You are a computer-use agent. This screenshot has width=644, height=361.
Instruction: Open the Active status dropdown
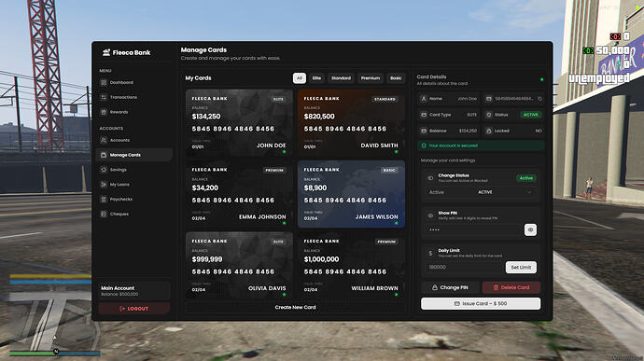(x=481, y=192)
